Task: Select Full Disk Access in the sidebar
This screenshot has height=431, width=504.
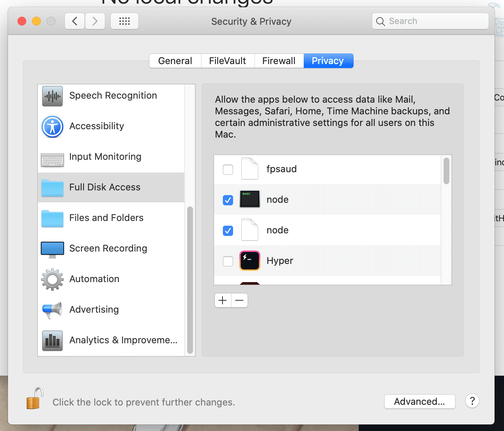Action: [111, 187]
